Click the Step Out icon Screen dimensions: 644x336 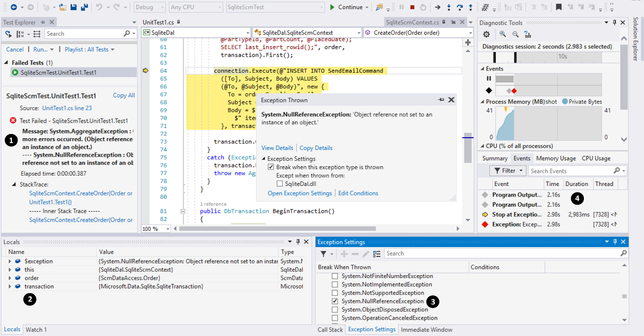471,6
